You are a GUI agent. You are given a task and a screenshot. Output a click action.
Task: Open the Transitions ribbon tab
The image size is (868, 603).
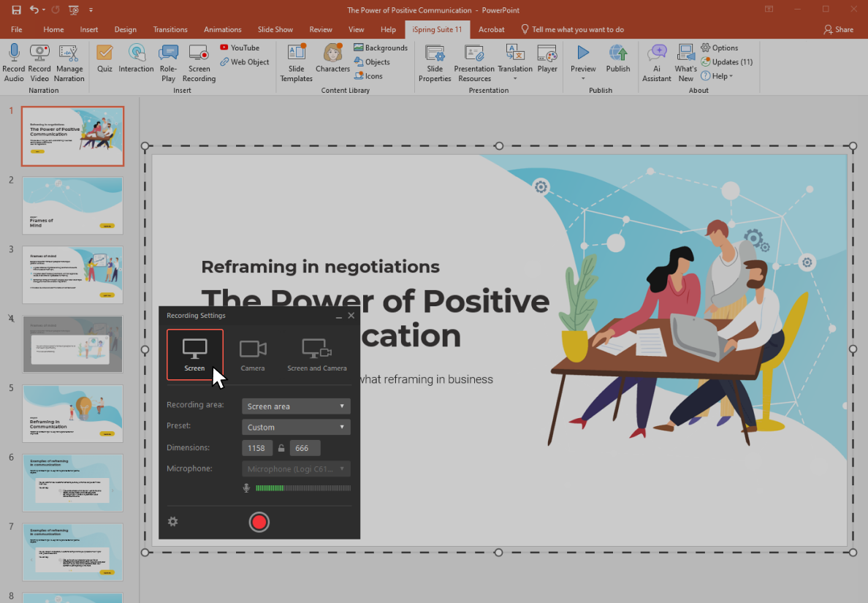pyautogui.click(x=170, y=29)
